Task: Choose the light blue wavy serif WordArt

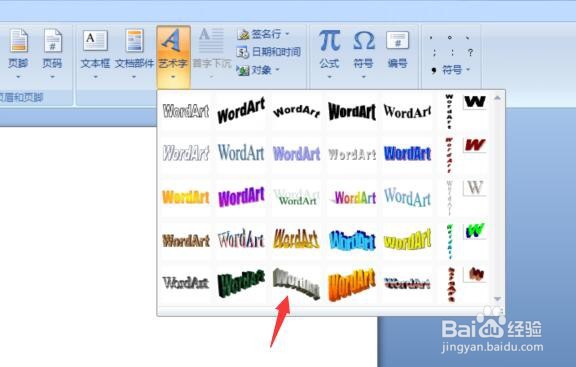Action: (x=407, y=197)
